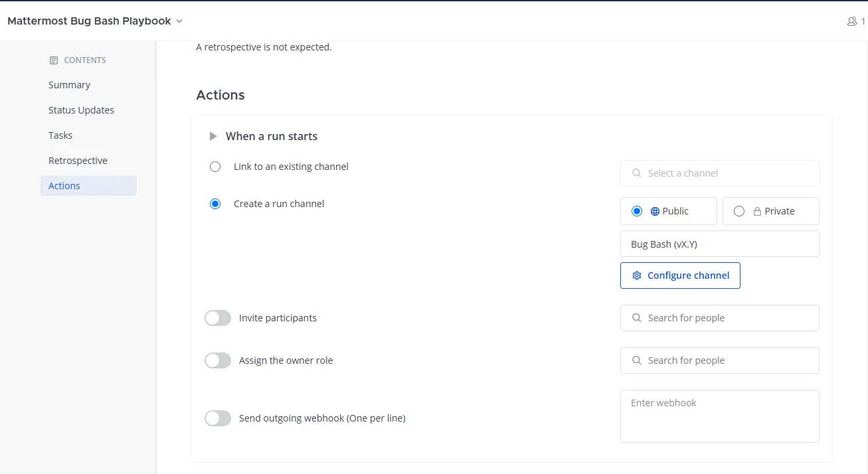Click the When a run starts heading
The width and height of the screenshot is (868, 474).
coord(272,136)
